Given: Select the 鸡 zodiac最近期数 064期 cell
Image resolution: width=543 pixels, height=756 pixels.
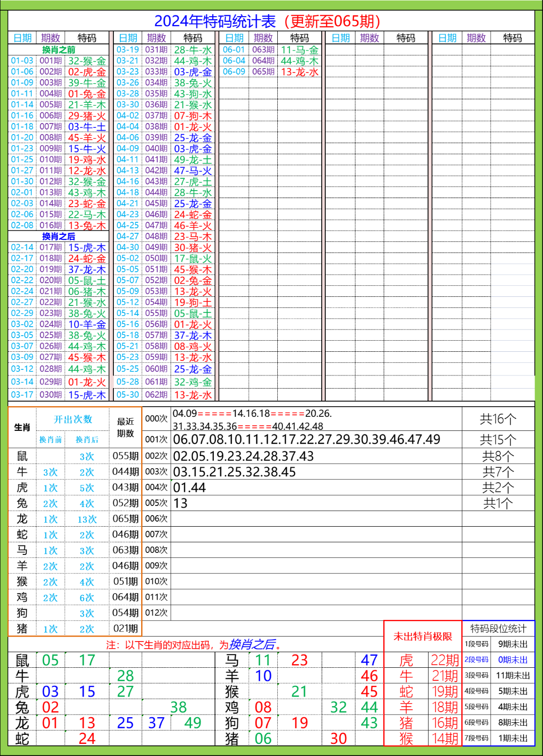Looking at the screenshot, I should 126,597.
